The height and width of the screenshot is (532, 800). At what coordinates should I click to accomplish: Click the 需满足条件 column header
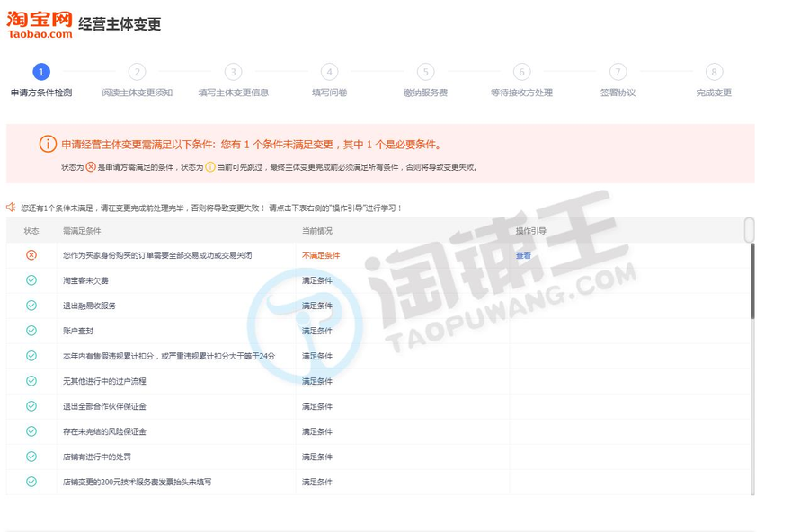click(82, 231)
